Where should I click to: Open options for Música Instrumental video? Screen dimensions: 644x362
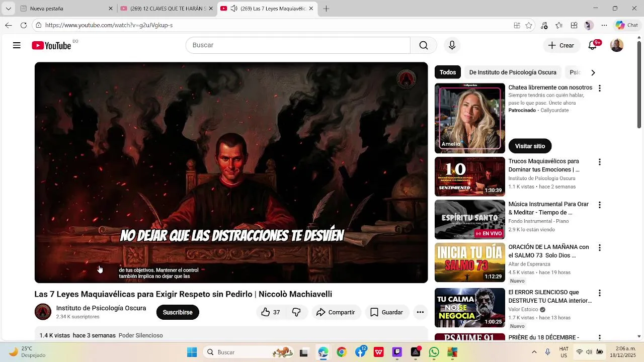coord(599,205)
